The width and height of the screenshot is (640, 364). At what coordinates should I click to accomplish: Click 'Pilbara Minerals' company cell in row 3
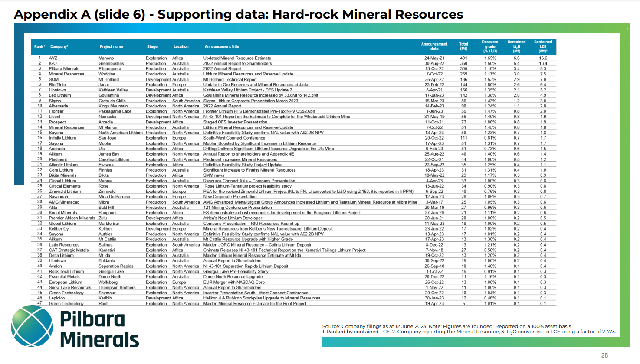pos(64,68)
